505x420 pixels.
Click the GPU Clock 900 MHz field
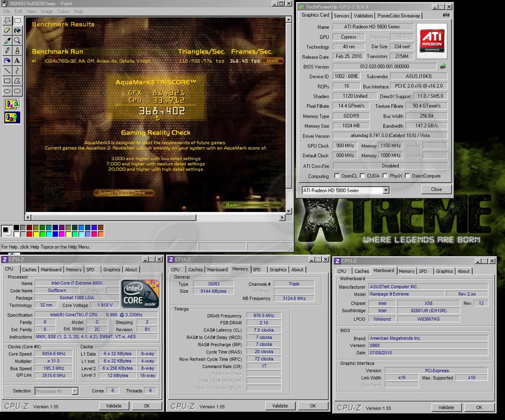[x=345, y=145]
